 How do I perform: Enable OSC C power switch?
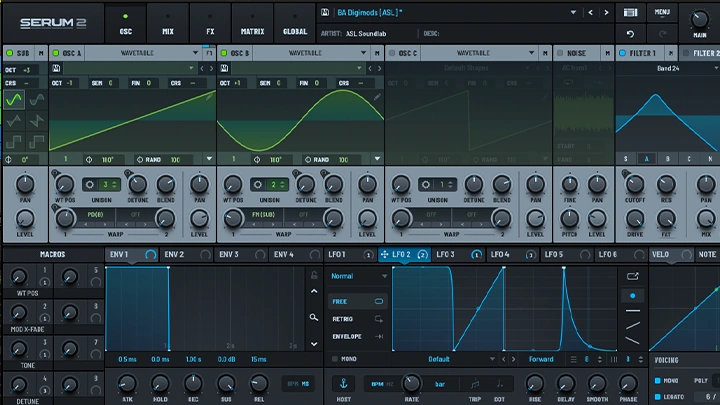392,53
